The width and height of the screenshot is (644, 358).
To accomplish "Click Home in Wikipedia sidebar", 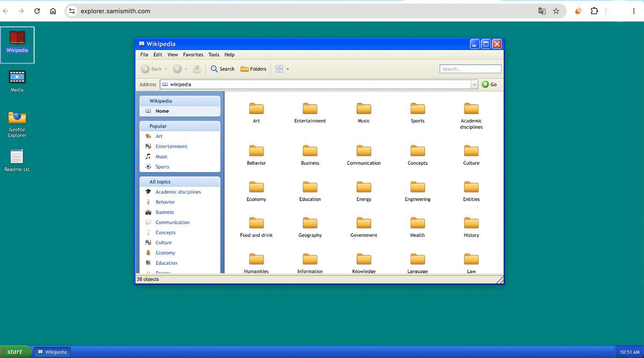I will tap(162, 111).
